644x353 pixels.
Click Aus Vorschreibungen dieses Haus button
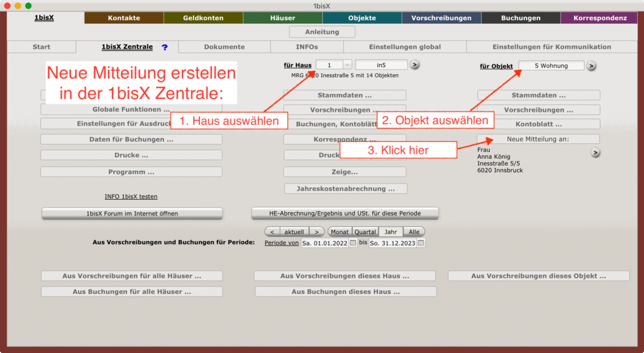click(345, 276)
